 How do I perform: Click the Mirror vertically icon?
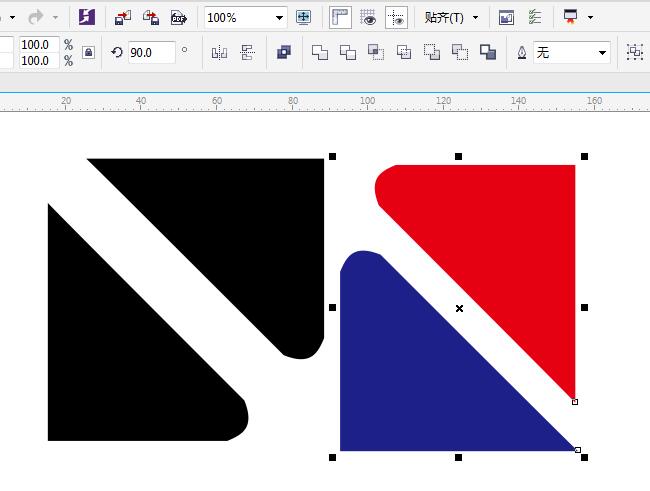click(x=247, y=53)
